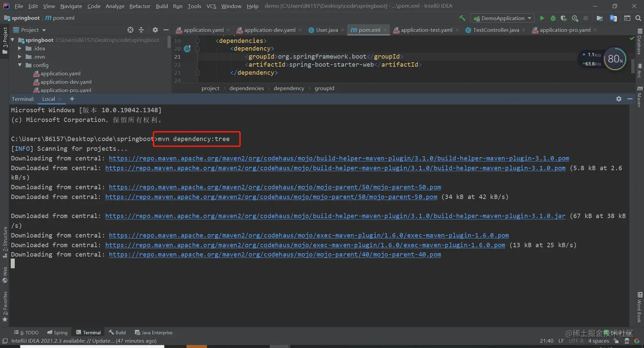The width and height of the screenshot is (644, 348).
Task: Click the groupId breadcrumb
Action: [324, 88]
